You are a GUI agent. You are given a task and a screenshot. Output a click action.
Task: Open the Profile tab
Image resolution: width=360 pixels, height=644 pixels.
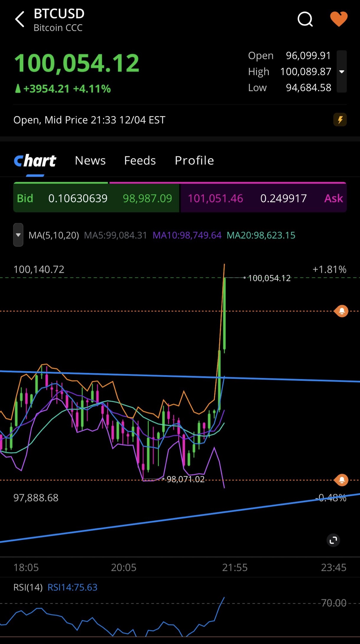[x=194, y=160]
